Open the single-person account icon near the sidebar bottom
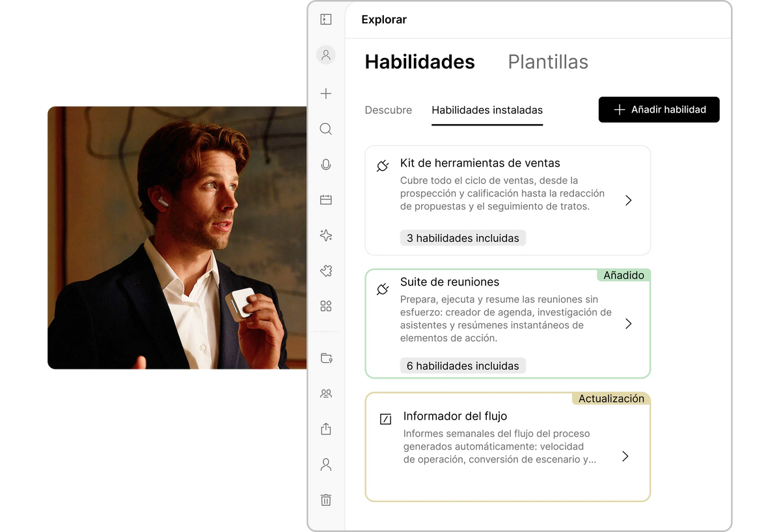Viewport: 781px width, 532px height. 326,464
